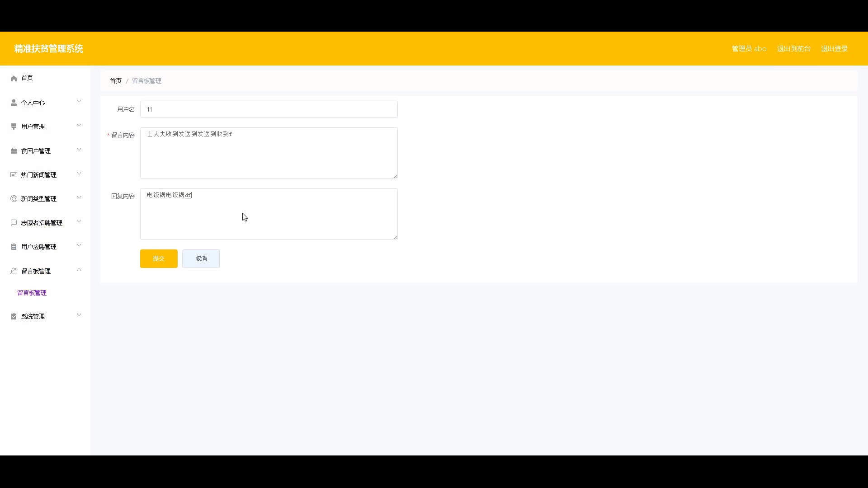Click the 退出到前台 link
Screen dimensions: 868x488
(x=793, y=49)
